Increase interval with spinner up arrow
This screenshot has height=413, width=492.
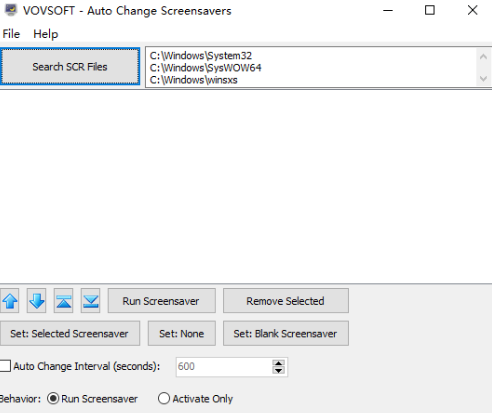278,363
